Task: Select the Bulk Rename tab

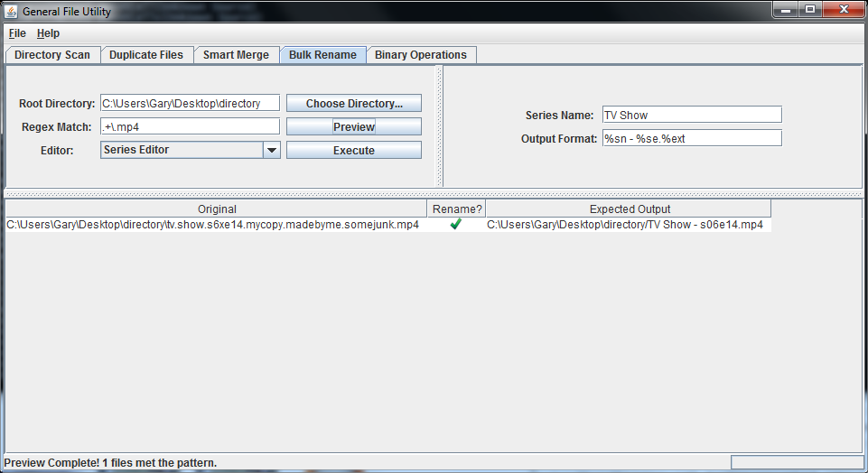Action: tap(322, 55)
